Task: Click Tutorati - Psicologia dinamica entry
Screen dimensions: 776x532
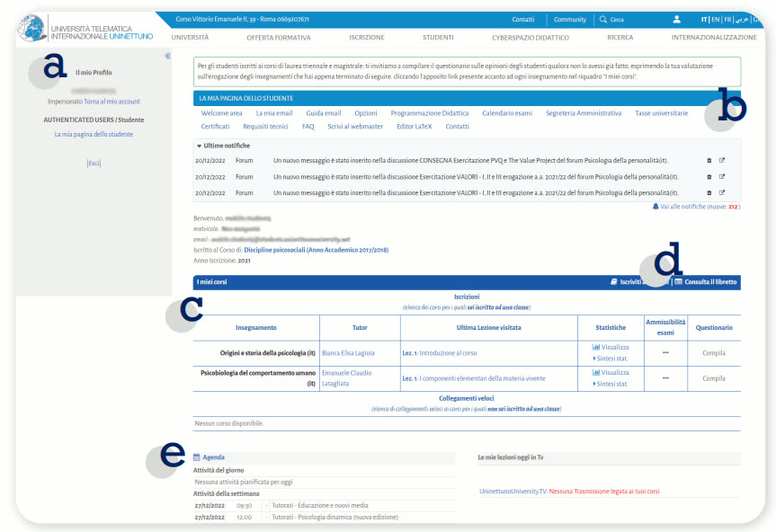Action: 335,517
